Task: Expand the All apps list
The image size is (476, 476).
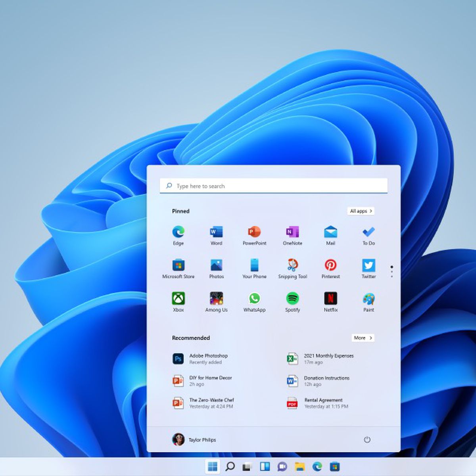Action: tap(361, 211)
